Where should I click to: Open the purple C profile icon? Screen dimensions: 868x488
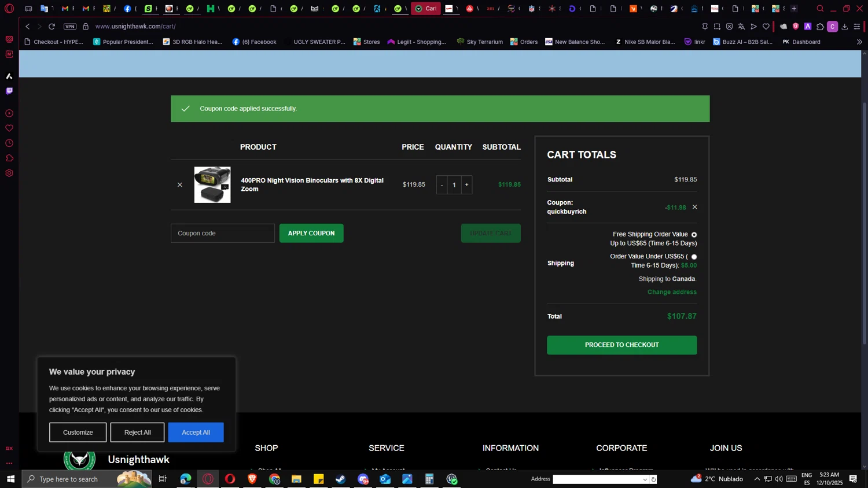pos(833,27)
